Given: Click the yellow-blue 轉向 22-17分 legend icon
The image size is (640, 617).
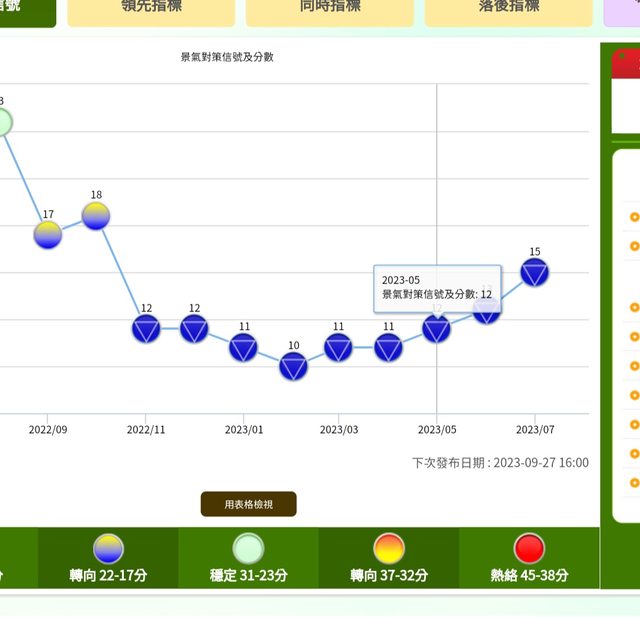Looking at the screenshot, I should pyautogui.click(x=108, y=548).
